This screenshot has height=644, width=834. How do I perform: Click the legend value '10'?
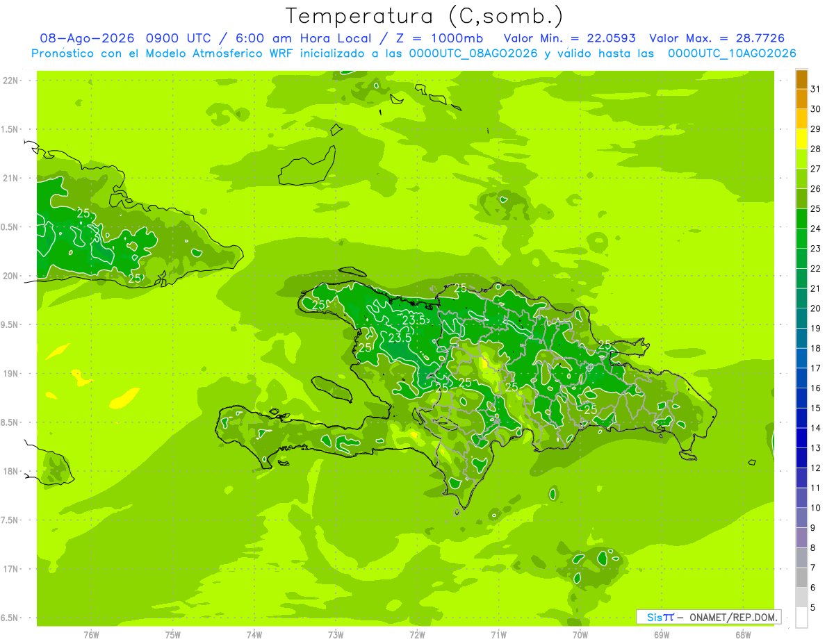[816, 508]
